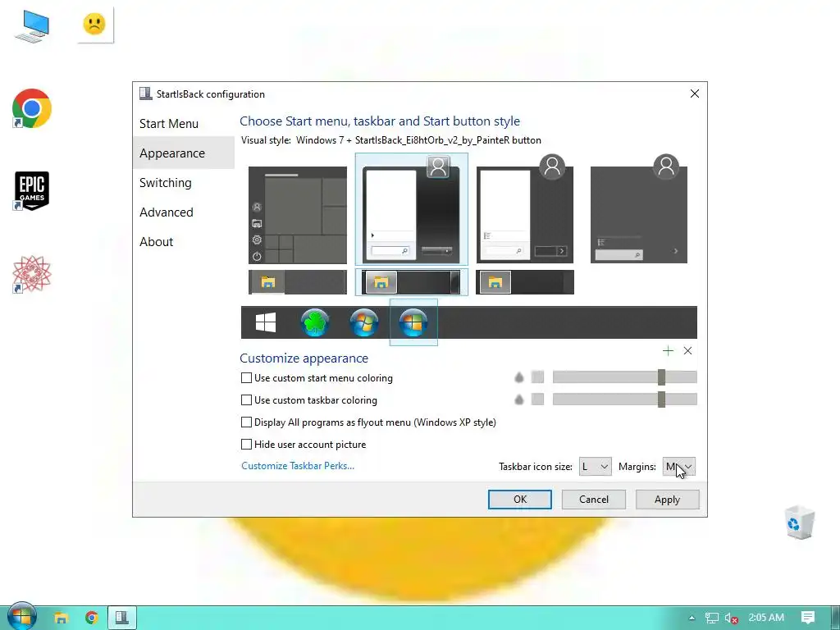The image size is (840, 630).
Task: Pick taskbar color swatch
Action: tap(537, 399)
